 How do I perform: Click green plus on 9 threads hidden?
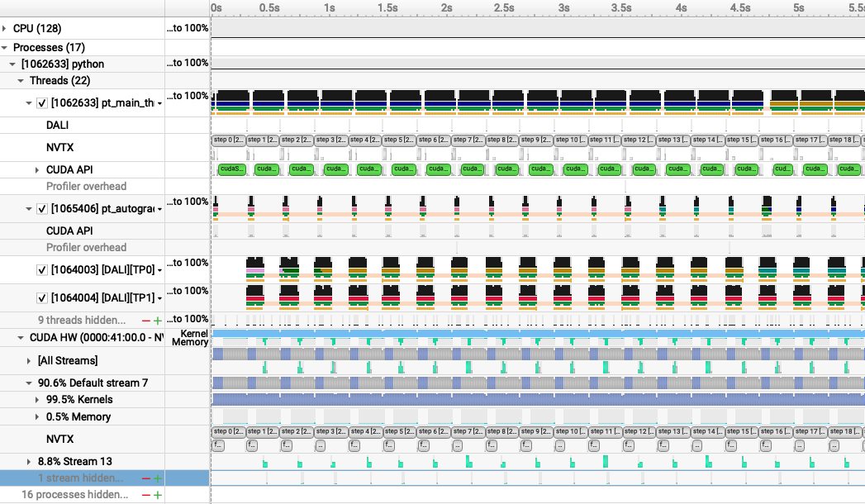click(x=158, y=321)
